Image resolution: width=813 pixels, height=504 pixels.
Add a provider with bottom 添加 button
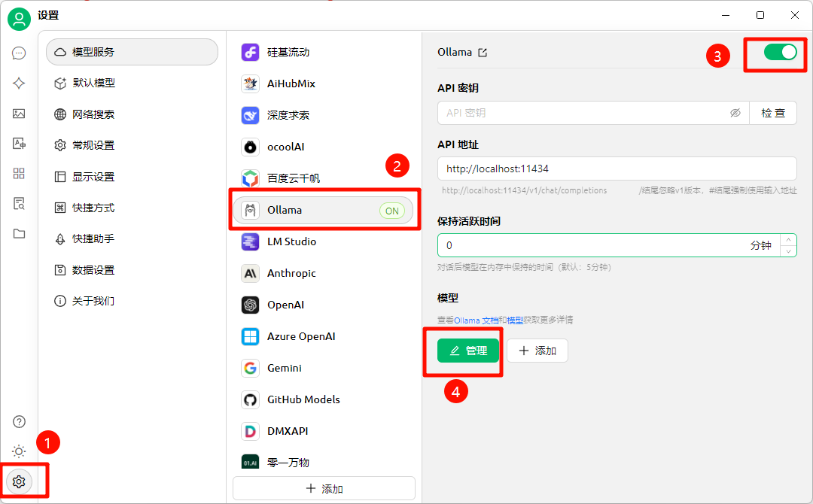(324, 488)
